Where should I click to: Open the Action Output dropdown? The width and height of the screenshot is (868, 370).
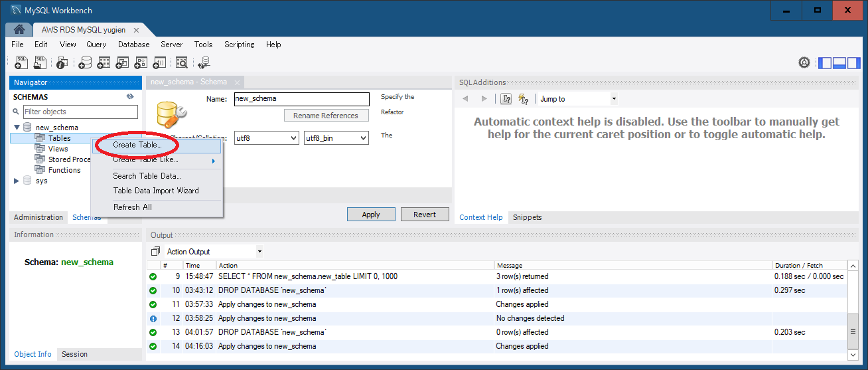(x=259, y=252)
